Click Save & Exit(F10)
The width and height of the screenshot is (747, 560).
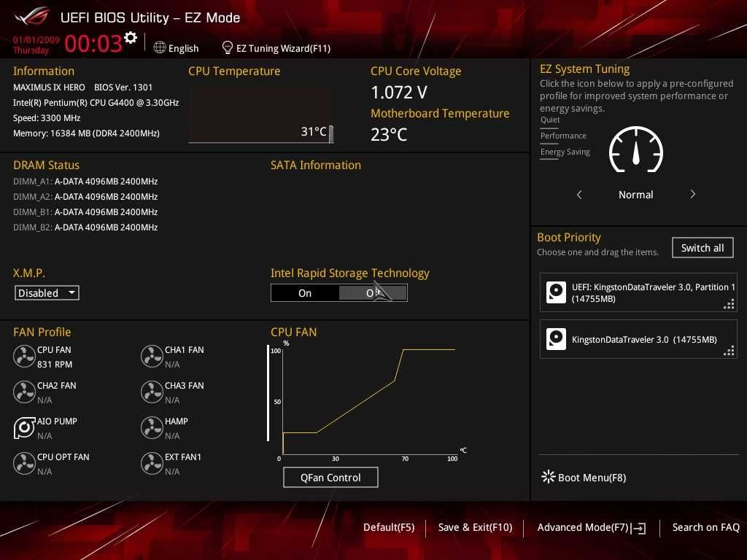[x=475, y=527]
